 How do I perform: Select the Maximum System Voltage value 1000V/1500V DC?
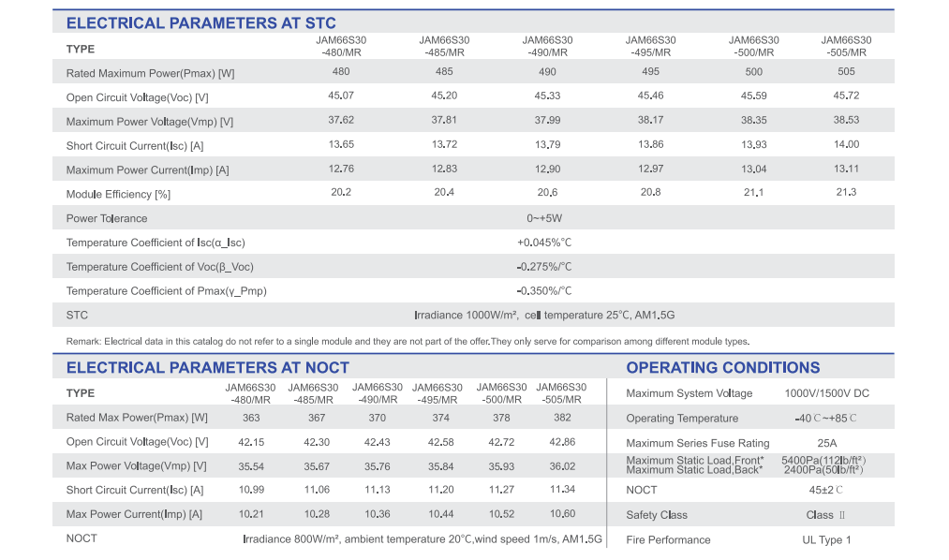(x=826, y=393)
